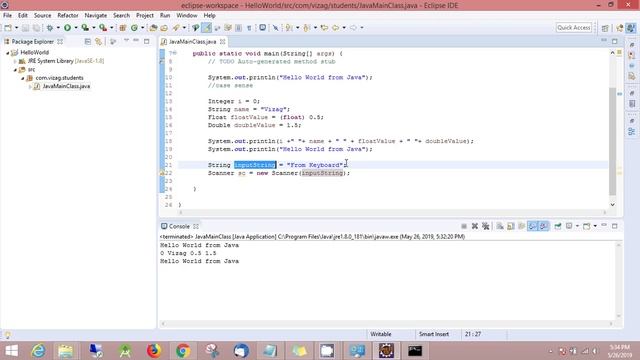640x360 pixels.
Task: Click the Save icon in toolbar
Action: [25, 28]
